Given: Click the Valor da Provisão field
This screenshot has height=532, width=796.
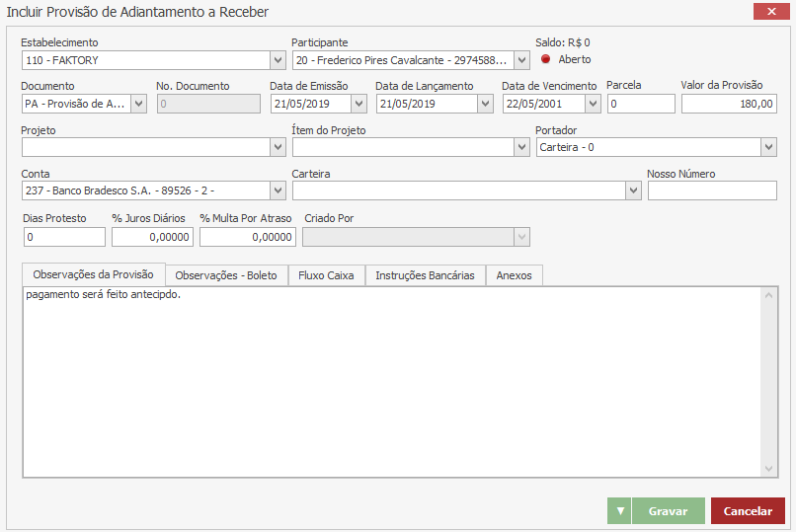Looking at the screenshot, I should [x=728, y=104].
